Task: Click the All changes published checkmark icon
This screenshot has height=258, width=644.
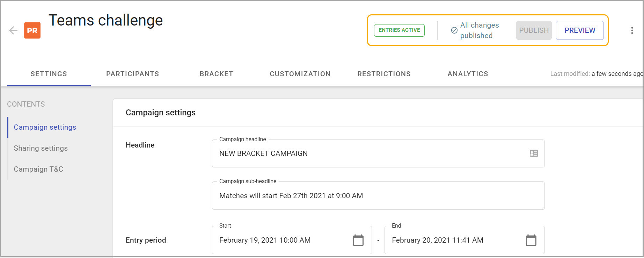Action: [454, 30]
